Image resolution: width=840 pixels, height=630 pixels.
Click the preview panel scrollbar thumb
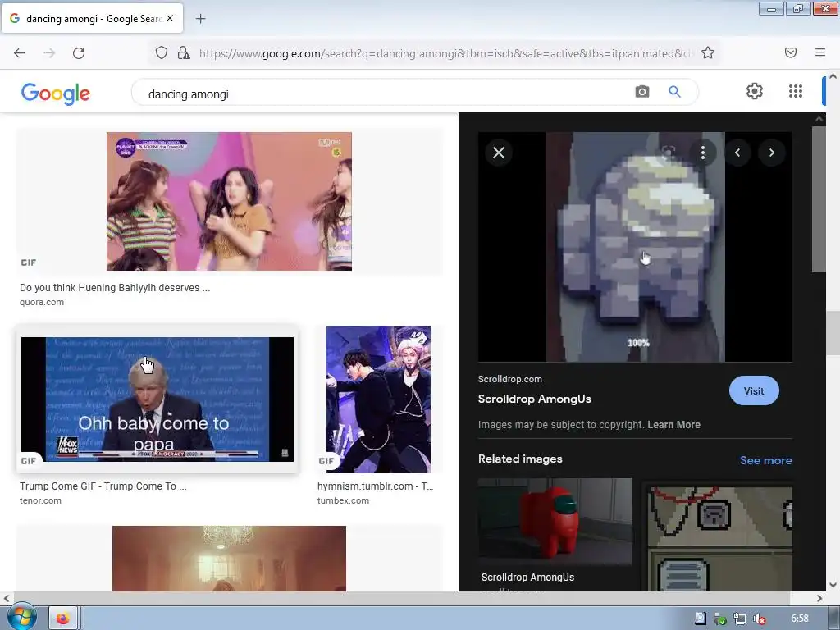click(819, 199)
